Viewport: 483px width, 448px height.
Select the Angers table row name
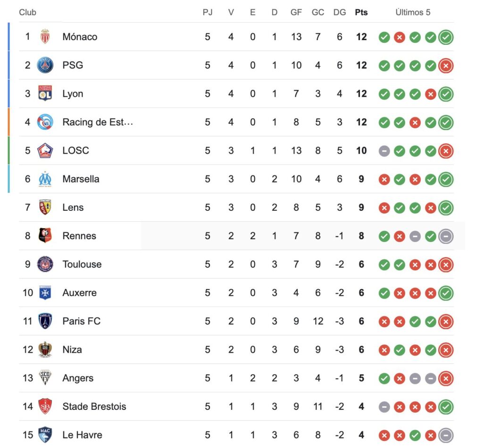click(x=78, y=378)
